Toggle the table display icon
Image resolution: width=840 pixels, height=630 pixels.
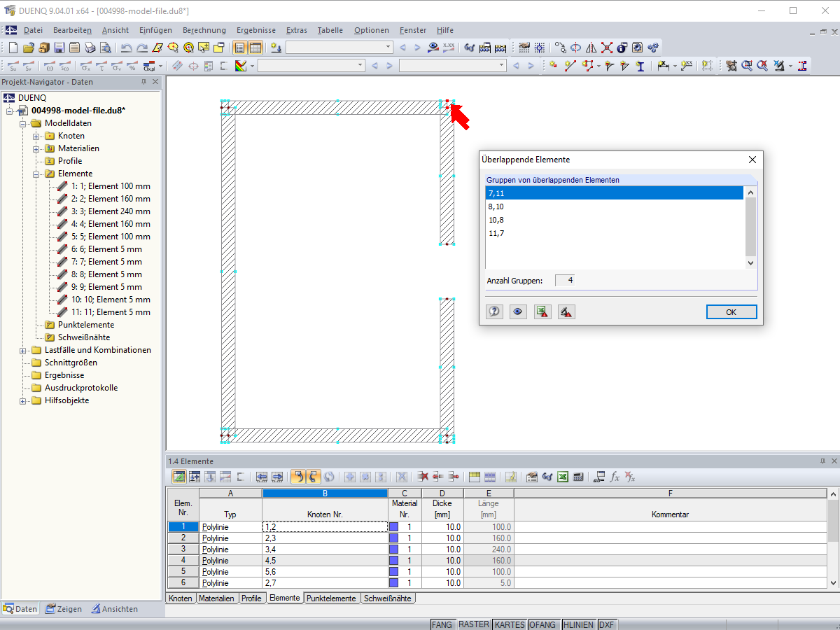click(x=255, y=48)
